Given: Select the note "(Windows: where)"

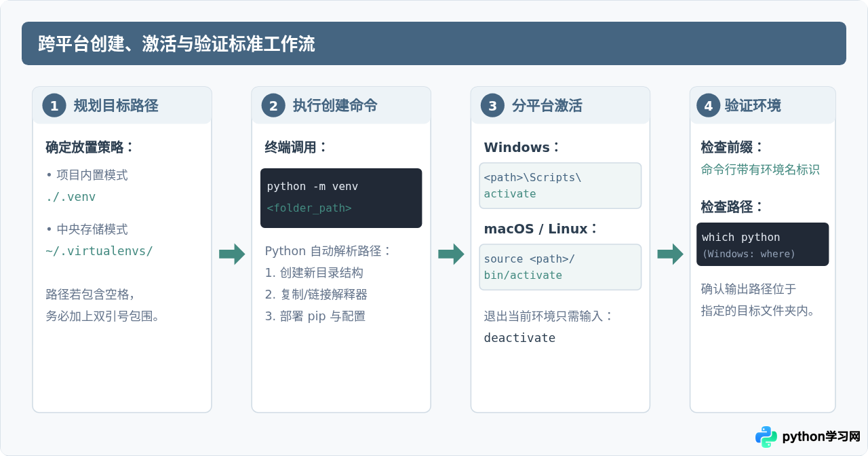Looking at the screenshot, I should pos(749,254).
